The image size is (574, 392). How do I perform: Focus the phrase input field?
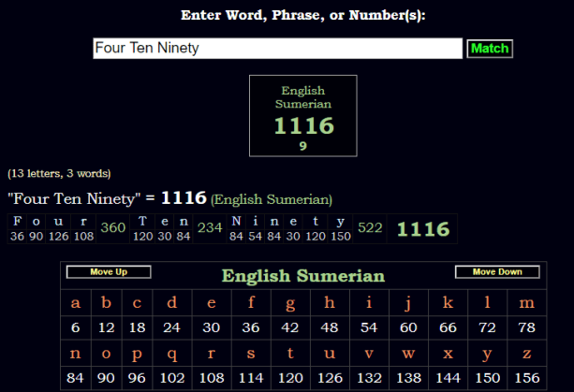pos(277,49)
